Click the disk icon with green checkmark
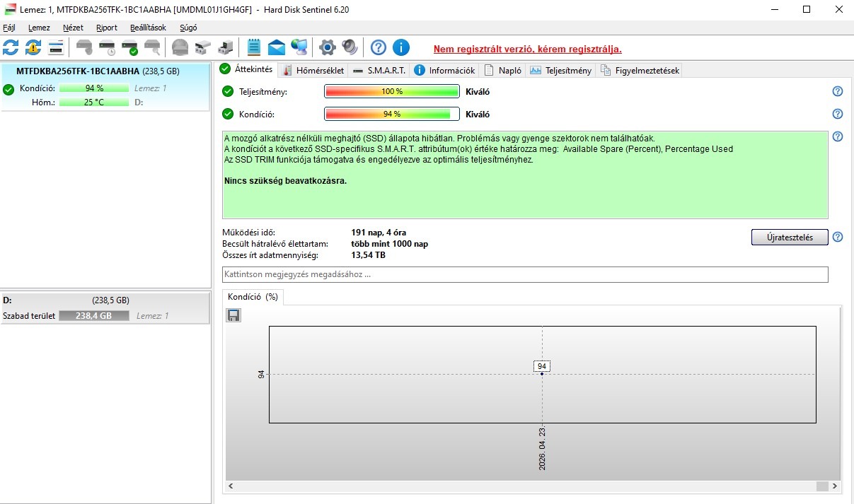 (129, 47)
